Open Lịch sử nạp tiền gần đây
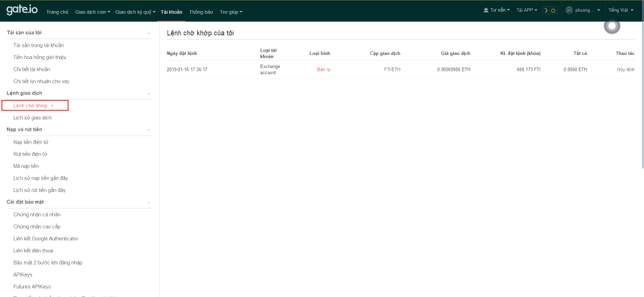The height and width of the screenshot is (297, 644). point(41,178)
